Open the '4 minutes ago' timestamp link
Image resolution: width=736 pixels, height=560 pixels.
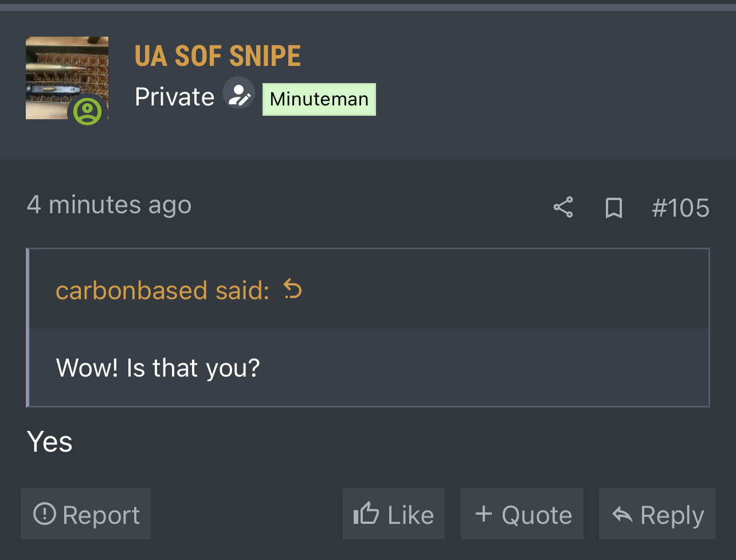pyautogui.click(x=109, y=205)
